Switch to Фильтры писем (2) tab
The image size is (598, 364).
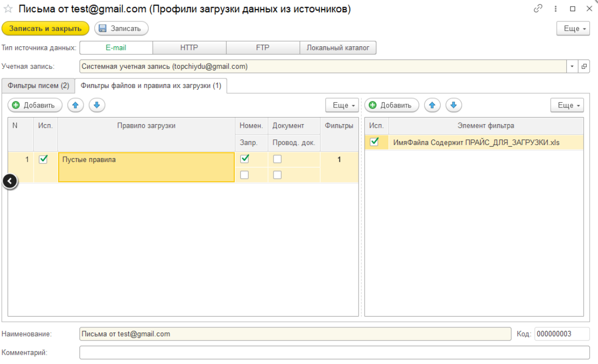(x=38, y=86)
